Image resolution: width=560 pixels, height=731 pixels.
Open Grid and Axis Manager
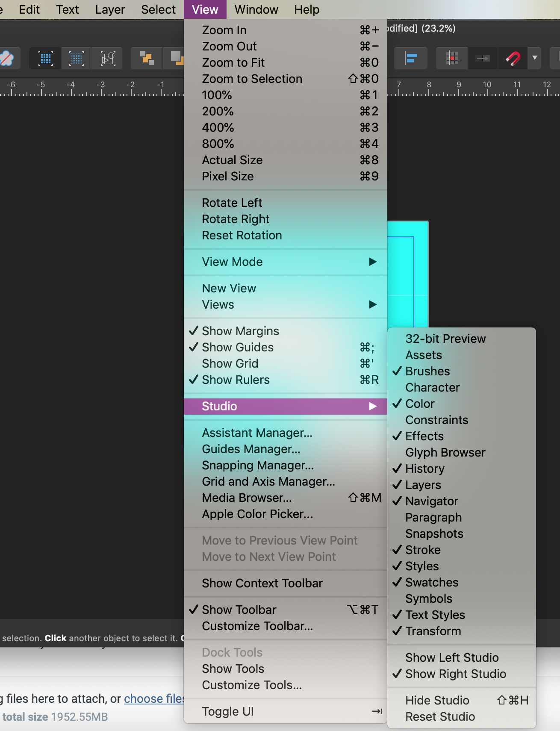(x=286, y=481)
